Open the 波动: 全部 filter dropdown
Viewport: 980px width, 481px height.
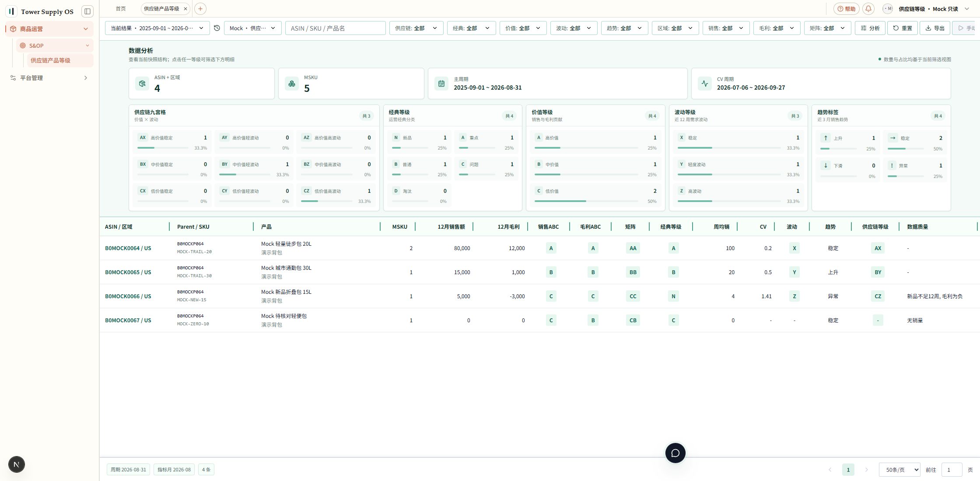pos(574,28)
